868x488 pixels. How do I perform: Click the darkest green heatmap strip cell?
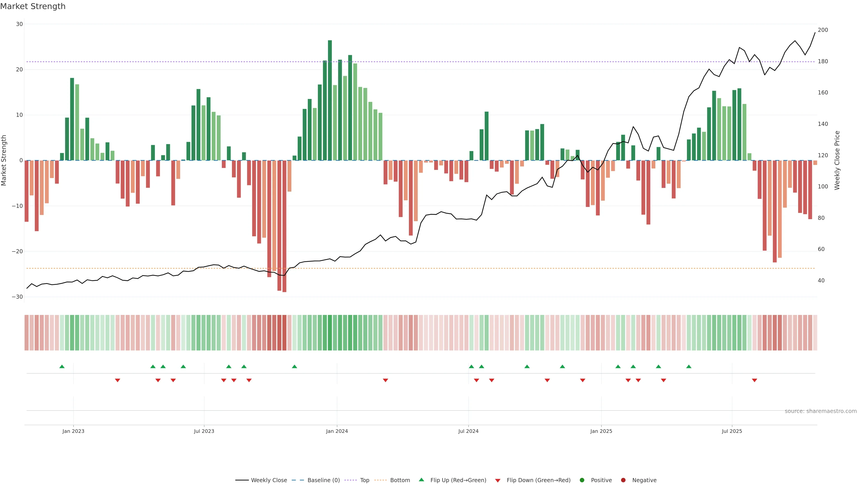pos(330,332)
